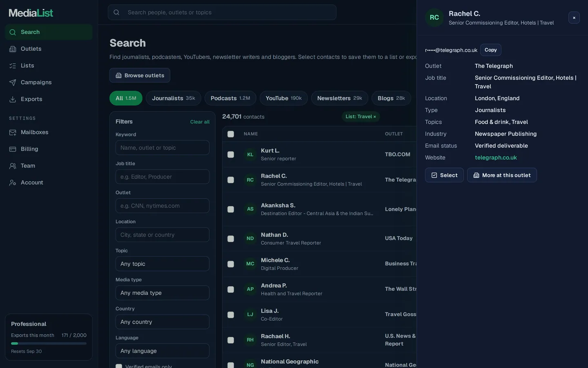This screenshot has height=368, width=588.
Task: Click the LJ avatar for Lisa J.
Action: [x=250, y=314]
